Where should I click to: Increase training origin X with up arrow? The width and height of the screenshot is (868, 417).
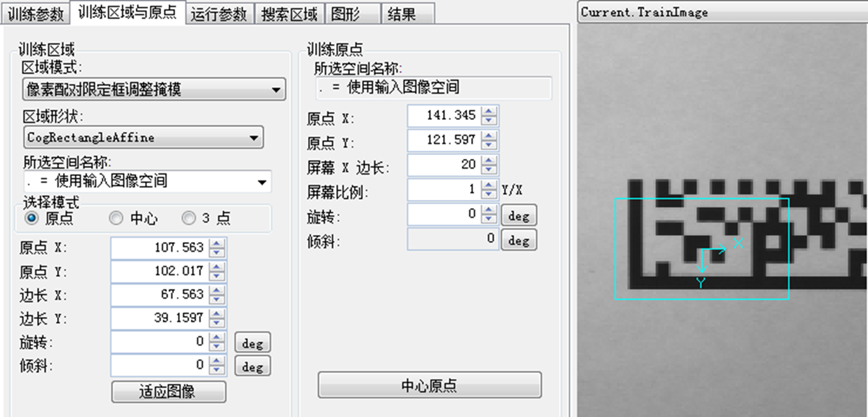(x=489, y=111)
